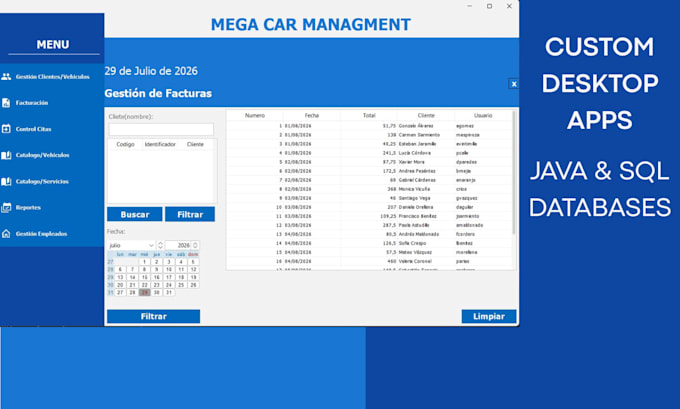Open the julio month dropdown
680x409 pixels.
(131, 245)
